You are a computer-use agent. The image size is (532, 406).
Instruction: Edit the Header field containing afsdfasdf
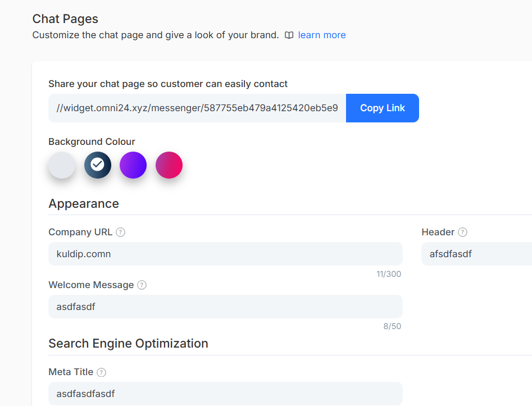click(x=477, y=254)
